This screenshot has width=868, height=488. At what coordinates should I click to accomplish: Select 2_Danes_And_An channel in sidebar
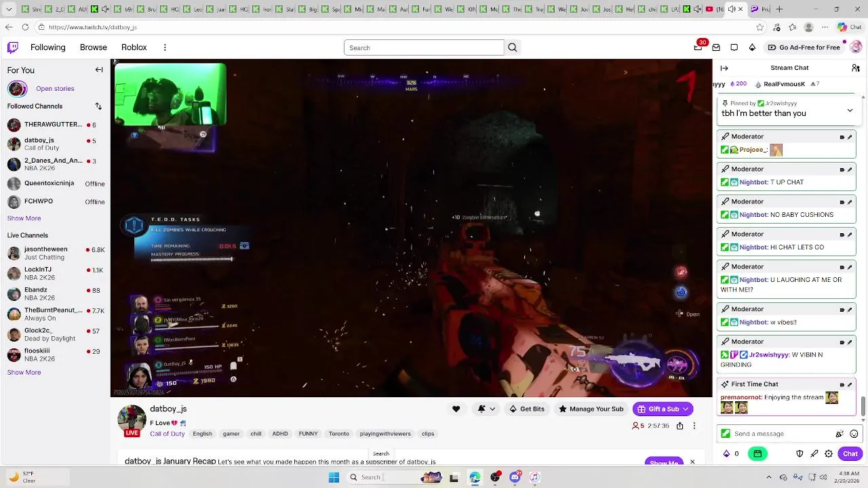[x=56, y=165]
